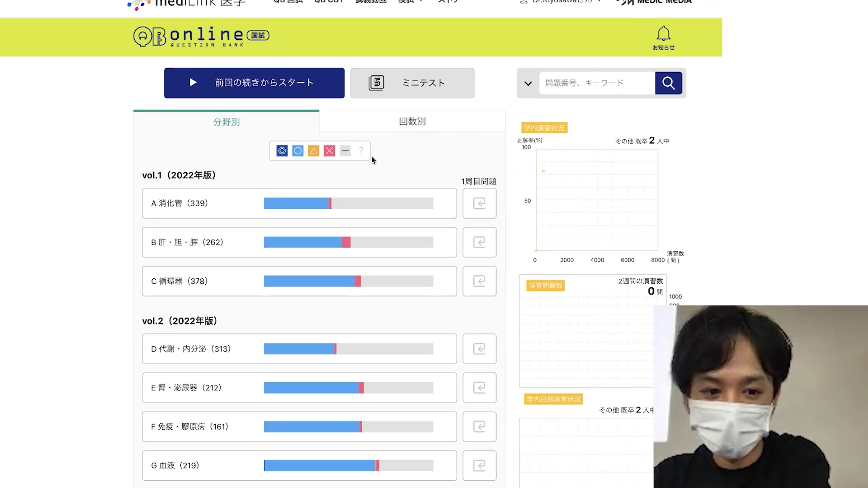The height and width of the screenshot is (488, 868).
Task: Open 1周目問題 for A 消化管
Action: click(479, 203)
